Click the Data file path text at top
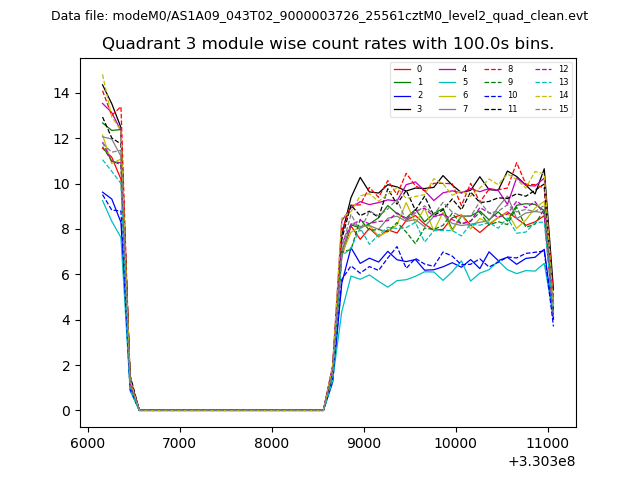The image size is (640, 480). tap(319, 16)
